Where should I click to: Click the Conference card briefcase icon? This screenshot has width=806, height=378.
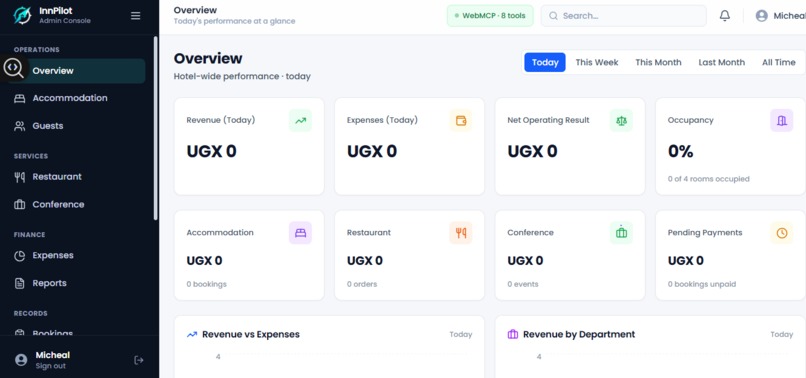(x=621, y=233)
